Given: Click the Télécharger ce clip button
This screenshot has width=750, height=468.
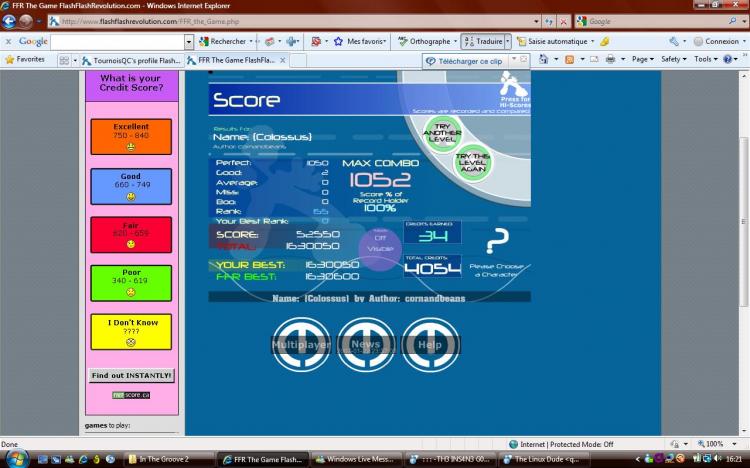Looking at the screenshot, I should tap(464, 61).
